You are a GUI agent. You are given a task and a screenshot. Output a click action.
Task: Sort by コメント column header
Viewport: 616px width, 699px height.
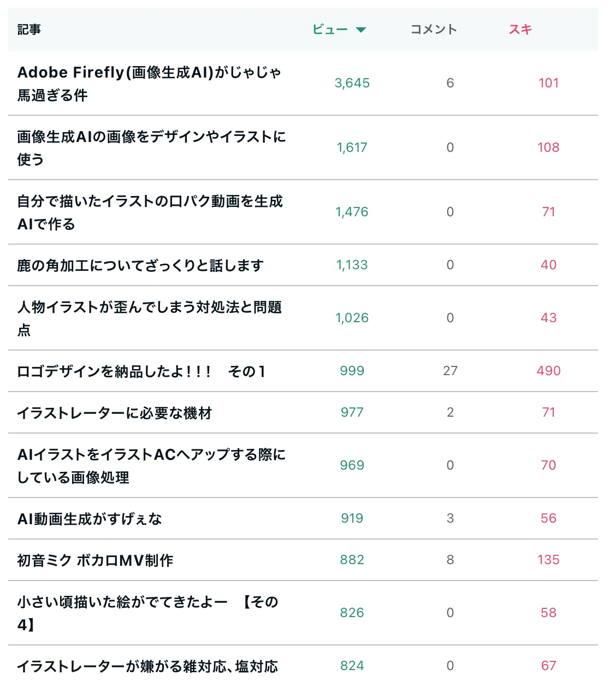434,29
